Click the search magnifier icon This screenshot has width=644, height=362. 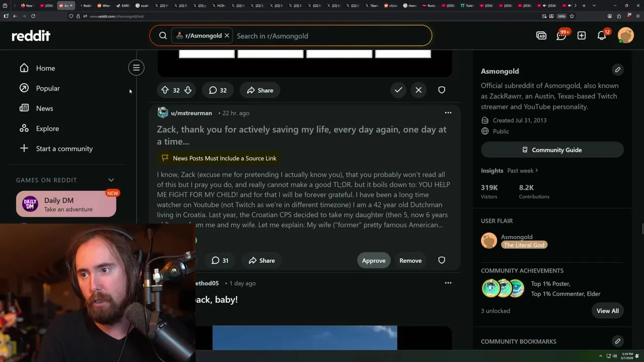click(163, 36)
